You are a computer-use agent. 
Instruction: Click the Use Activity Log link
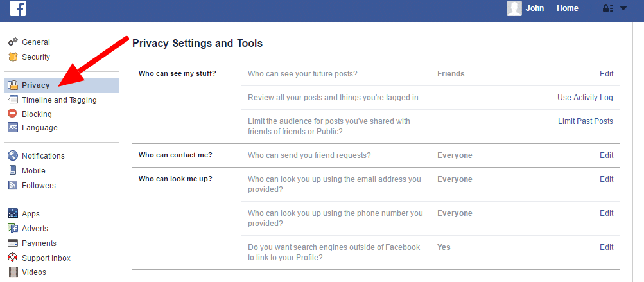pyautogui.click(x=585, y=98)
